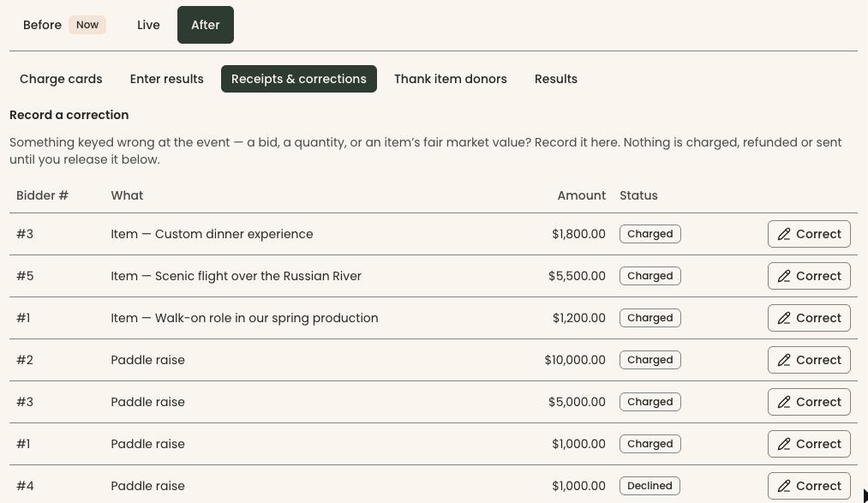Click the Charged status on Walk-on role row
This screenshot has width=868, height=503.
650,318
